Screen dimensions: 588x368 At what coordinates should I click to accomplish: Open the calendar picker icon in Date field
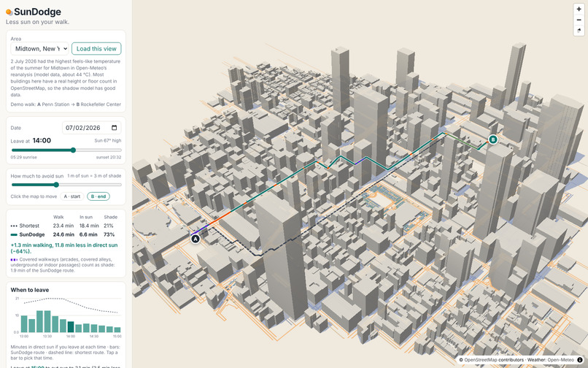click(x=115, y=128)
